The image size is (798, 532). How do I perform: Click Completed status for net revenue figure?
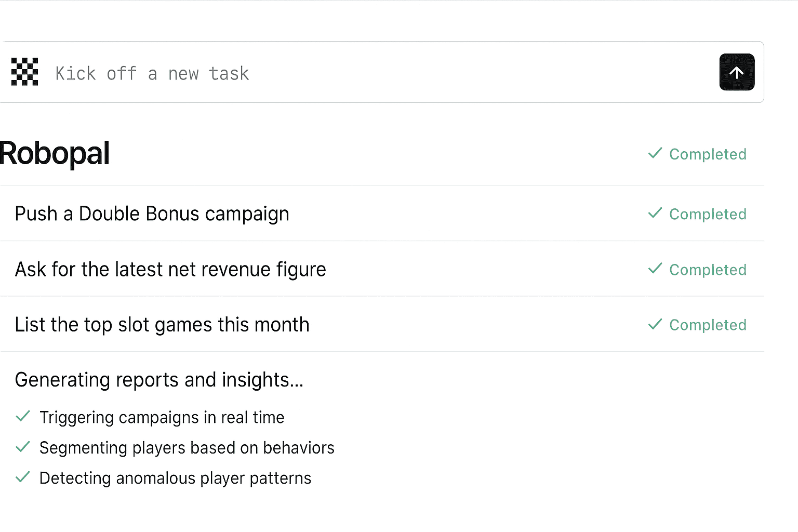click(708, 270)
